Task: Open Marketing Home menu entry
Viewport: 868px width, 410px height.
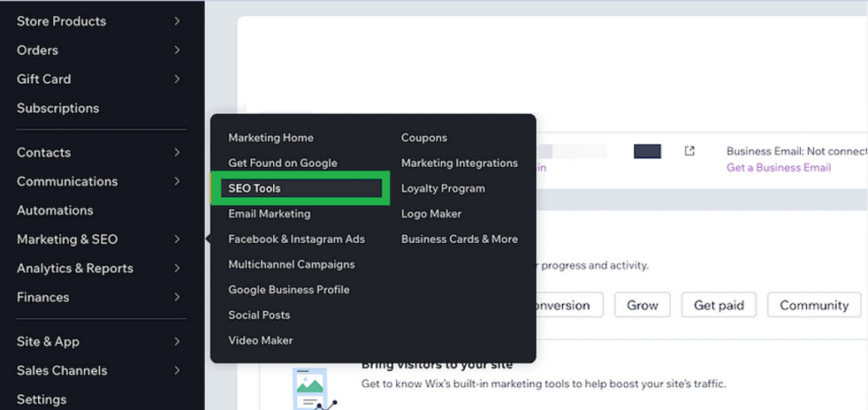Action: tap(270, 137)
